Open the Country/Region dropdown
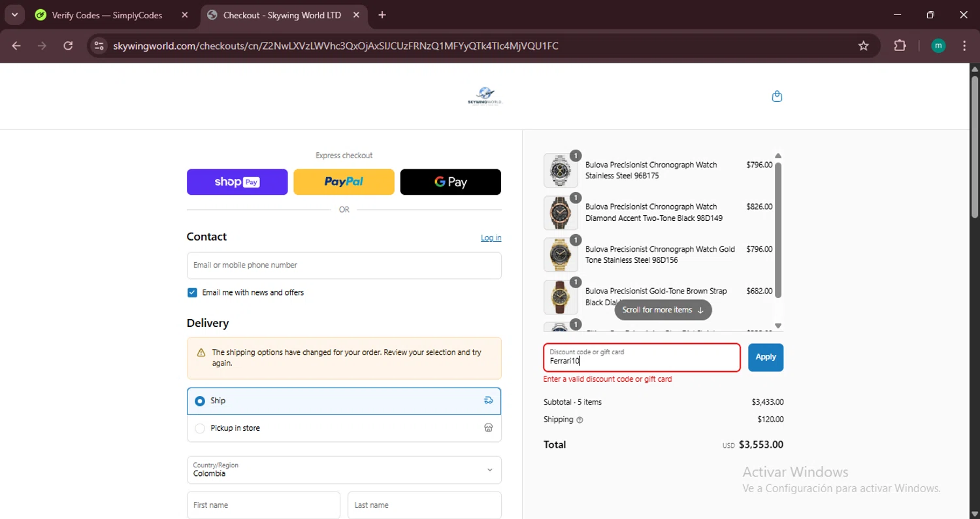 tap(344, 470)
